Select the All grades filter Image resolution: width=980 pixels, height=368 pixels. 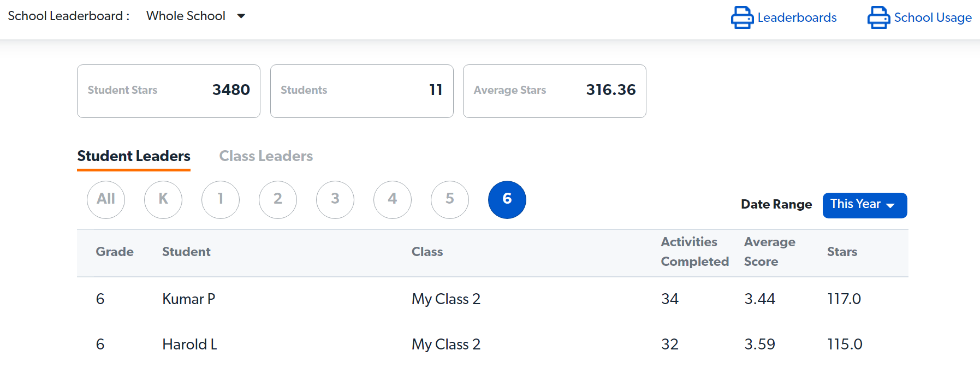point(106,199)
